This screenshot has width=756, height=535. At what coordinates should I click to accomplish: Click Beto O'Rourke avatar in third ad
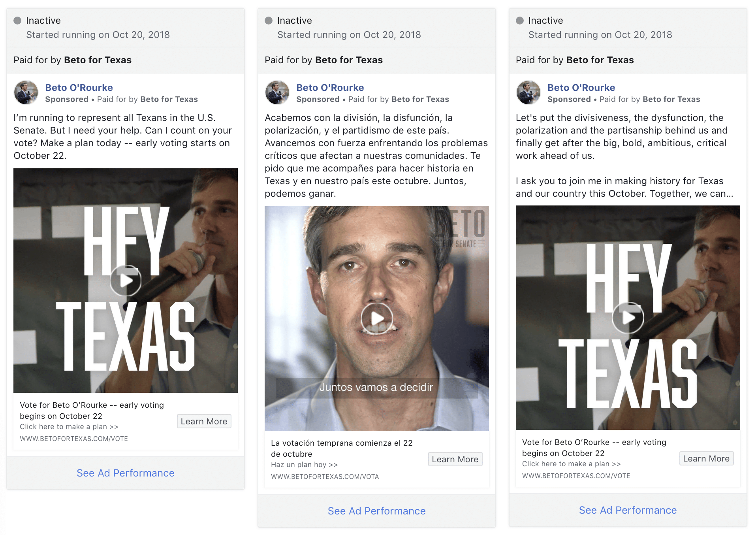click(528, 92)
